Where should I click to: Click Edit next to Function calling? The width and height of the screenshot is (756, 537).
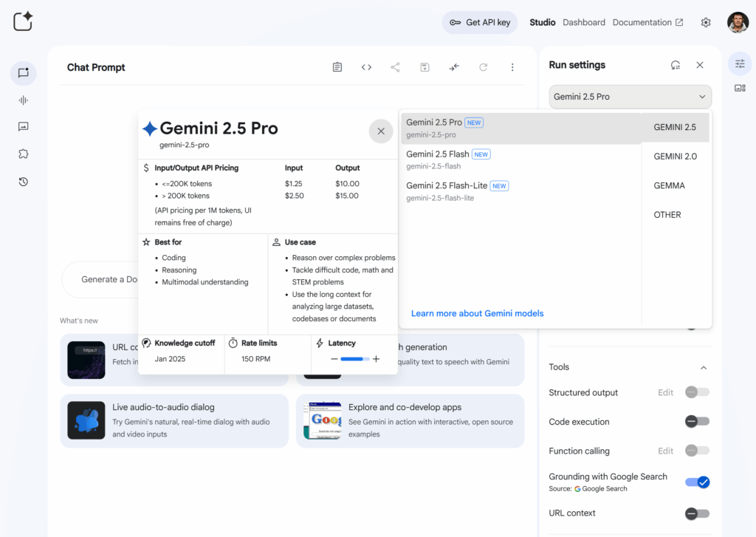(665, 451)
